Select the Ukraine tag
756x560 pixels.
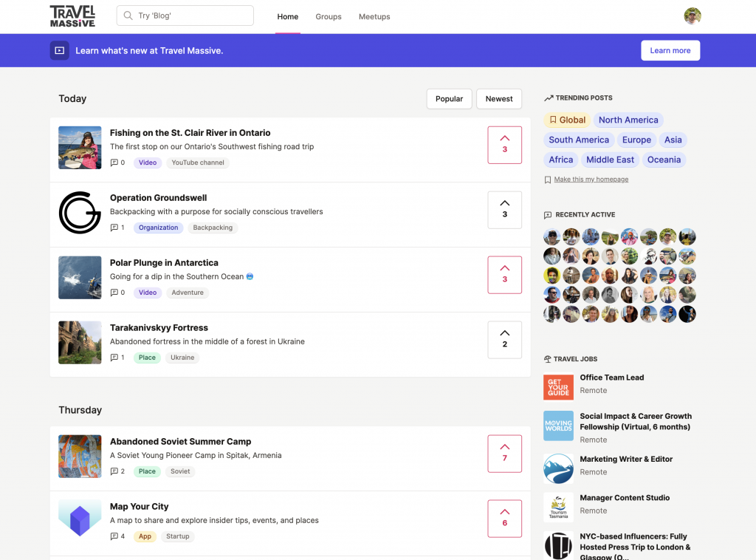click(x=182, y=358)
